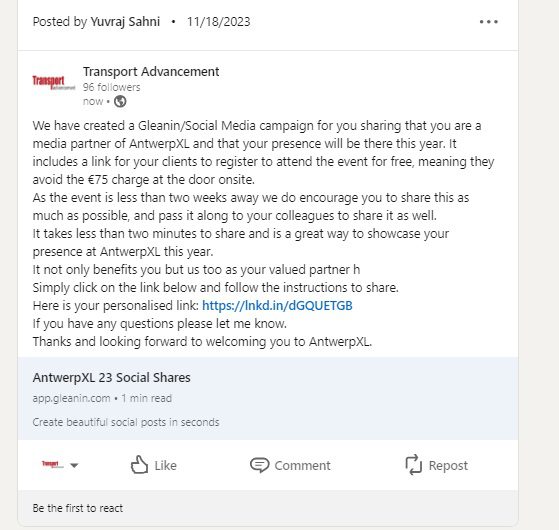
Task: Click the globe public visibility icon
Action: [x=120, y=102]
